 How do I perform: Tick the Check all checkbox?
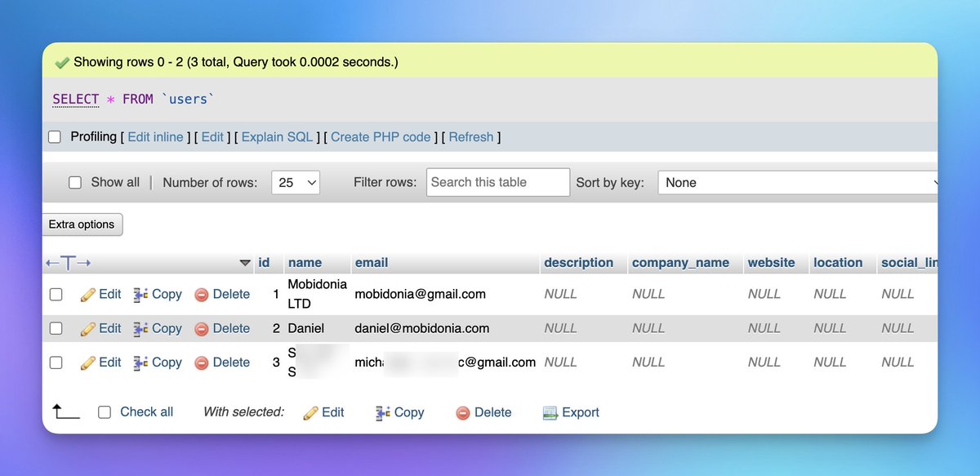pos(105,413)
